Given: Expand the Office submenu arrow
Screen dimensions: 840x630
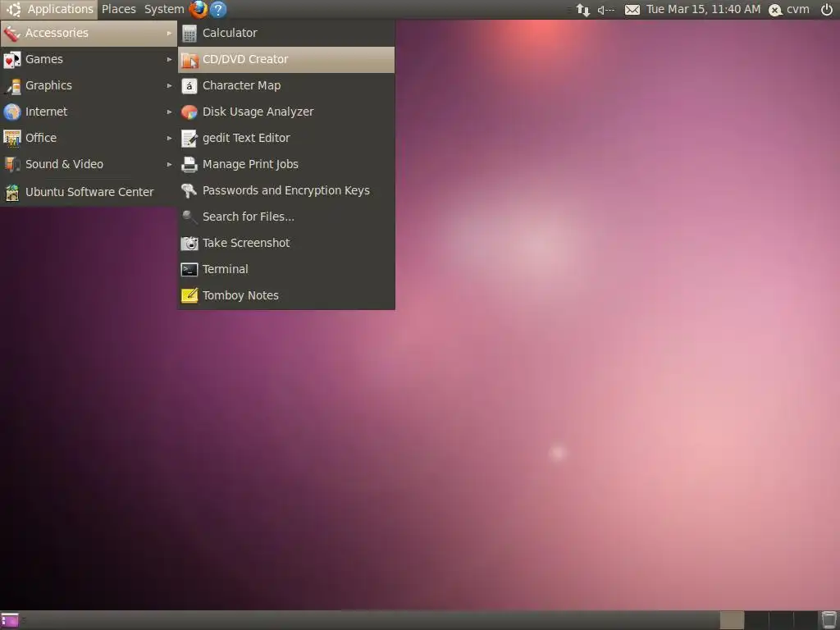Looking at the screenshot, I should pos(169,138).
